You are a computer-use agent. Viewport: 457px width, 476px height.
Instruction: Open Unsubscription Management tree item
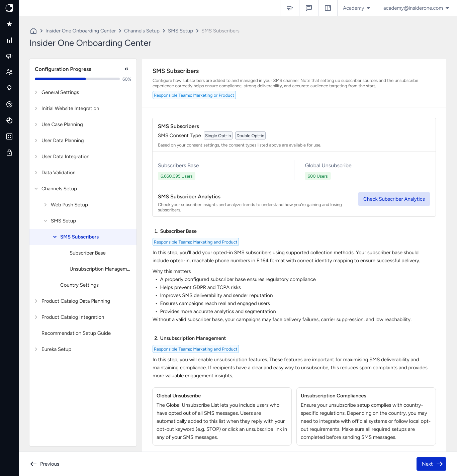(100, 269)
